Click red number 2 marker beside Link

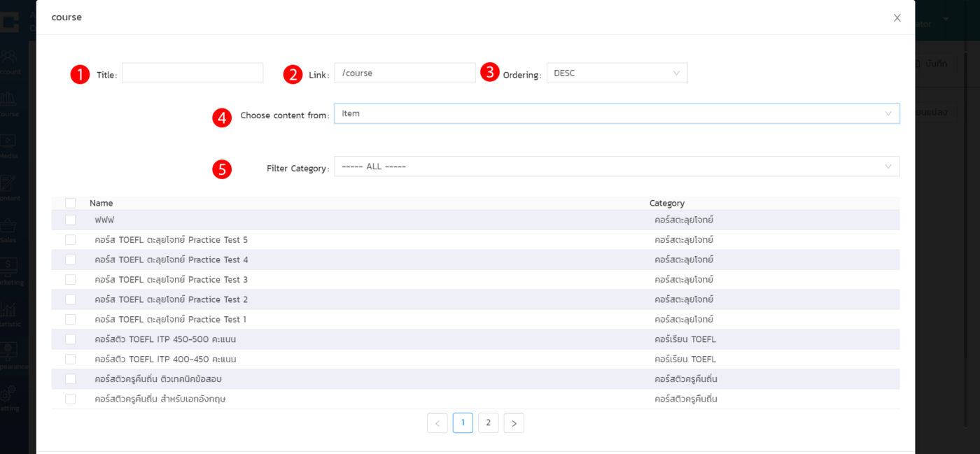[293, 74]
